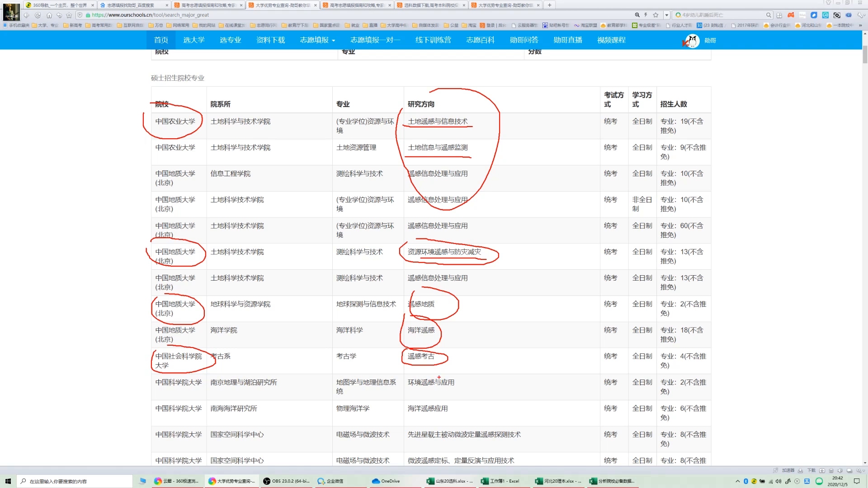Viewport: 868px width, 488px height.
Task: Click the user avatar in the navbar
Action: tap(692, 41)
